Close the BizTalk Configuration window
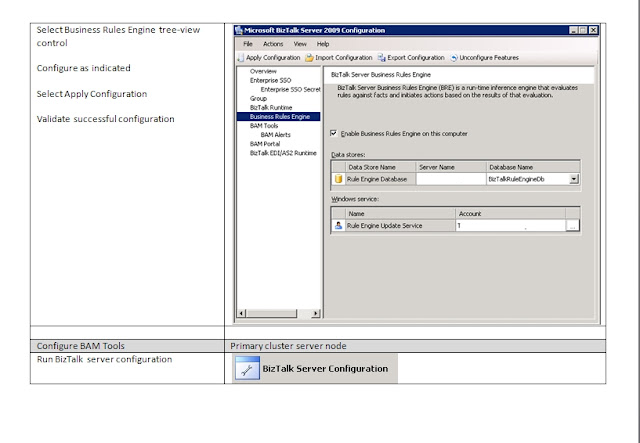The width and height of the screenshot is (640, 443). [593, 30]
